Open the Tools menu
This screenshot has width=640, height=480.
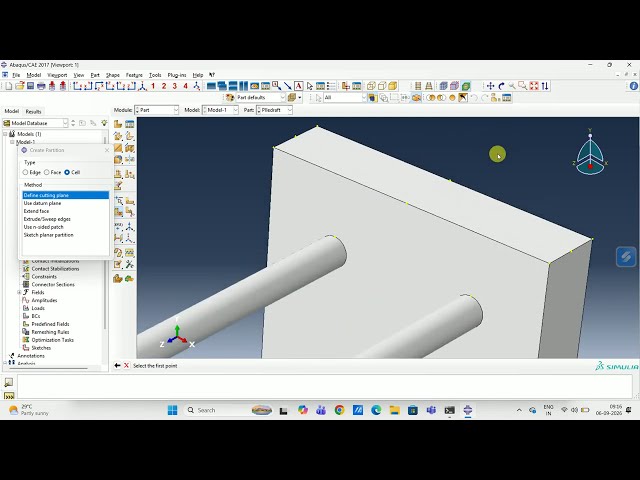click(155, 75)
